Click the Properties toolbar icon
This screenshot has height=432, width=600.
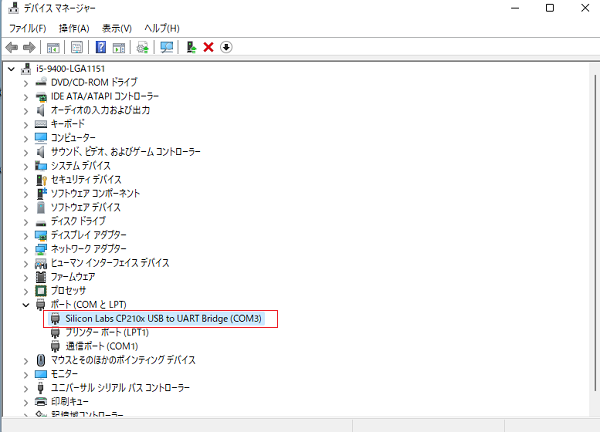[x=76, y=47]
